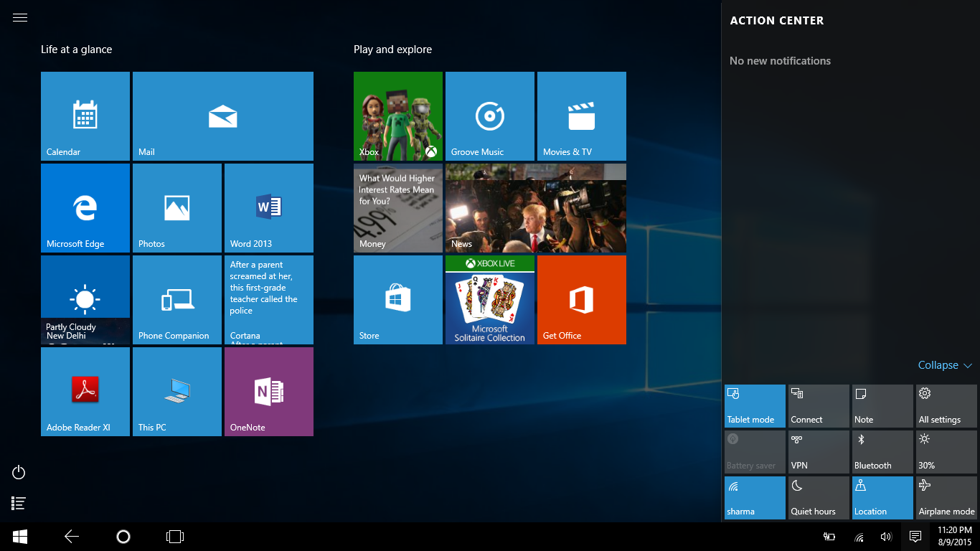
Task: Toggle Bluetooth quick action
Action: [x=882, y=452]
